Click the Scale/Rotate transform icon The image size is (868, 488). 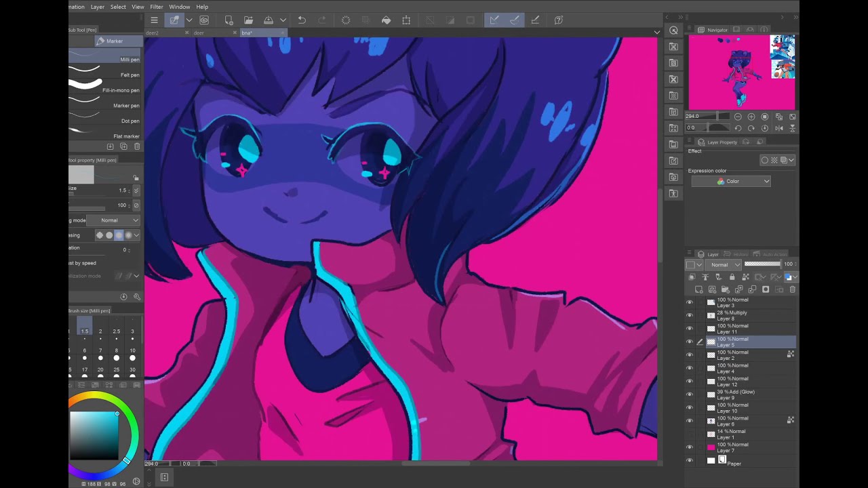[406, 20]
